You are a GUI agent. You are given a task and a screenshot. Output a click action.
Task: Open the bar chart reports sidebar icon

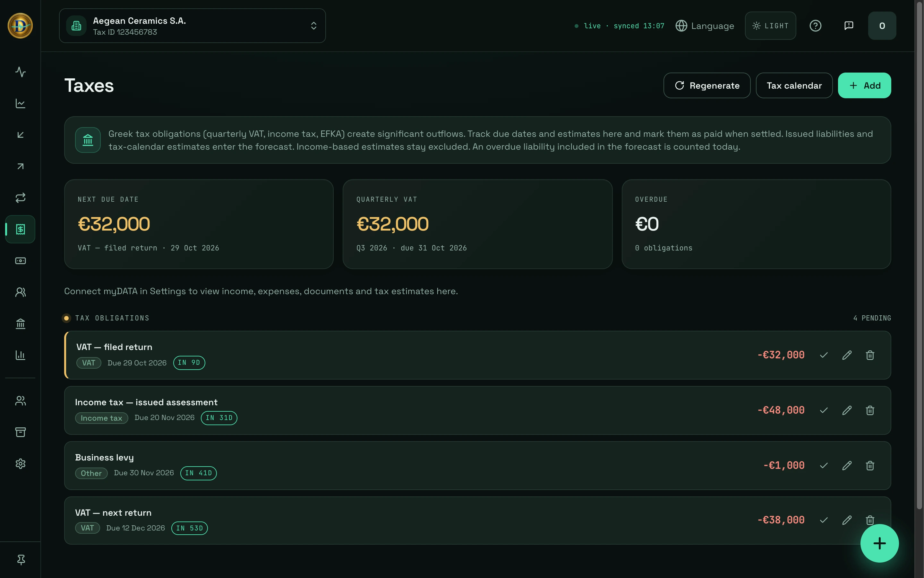point(20,355)
